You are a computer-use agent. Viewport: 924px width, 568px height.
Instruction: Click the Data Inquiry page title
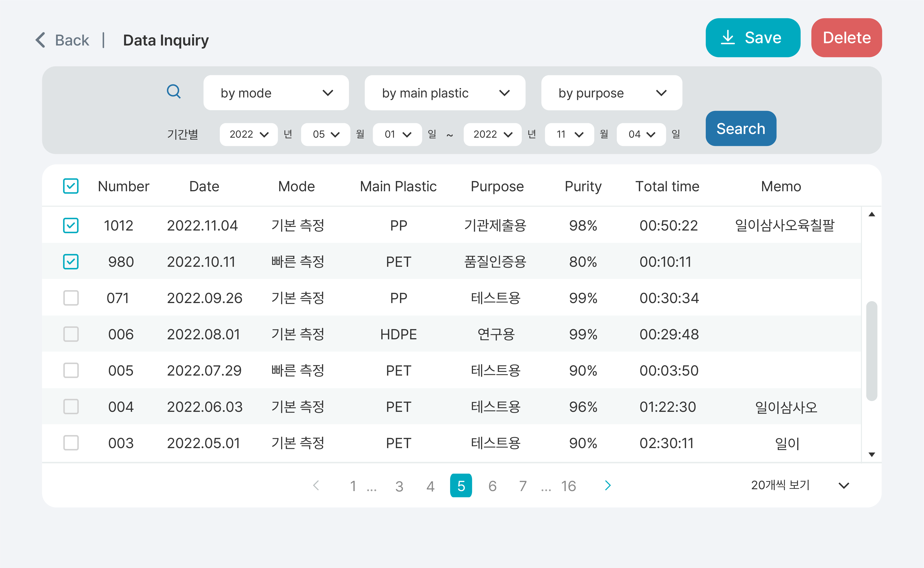click(x=166, y=40)
